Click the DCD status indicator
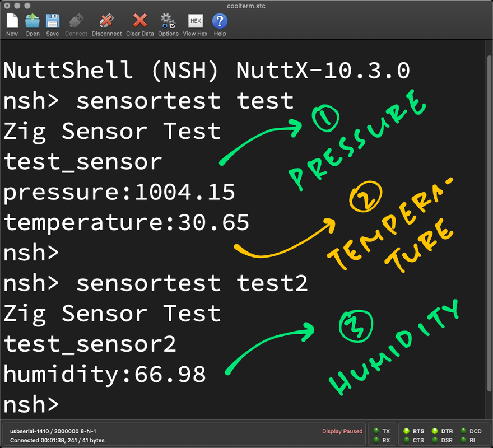493x448 pixels. 463,431
